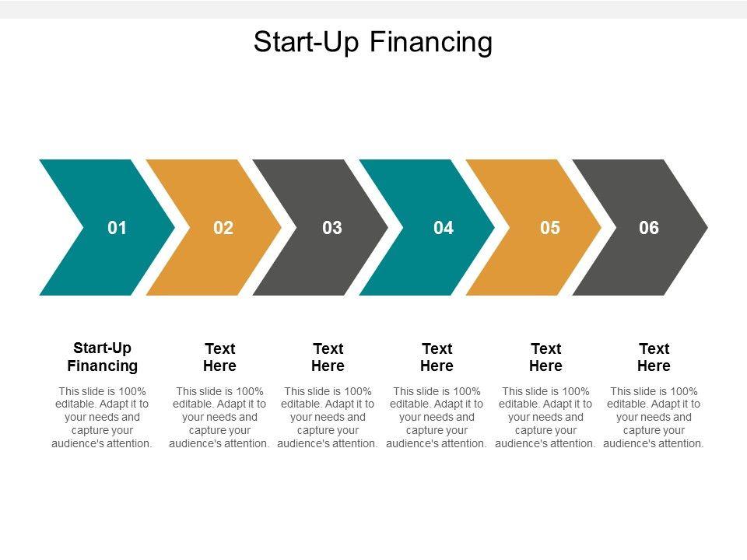The height and width of the screenshot is (560, 747).
Task: Select the bold Start-Up Financing heading under step 01
Action: (102, 357)
